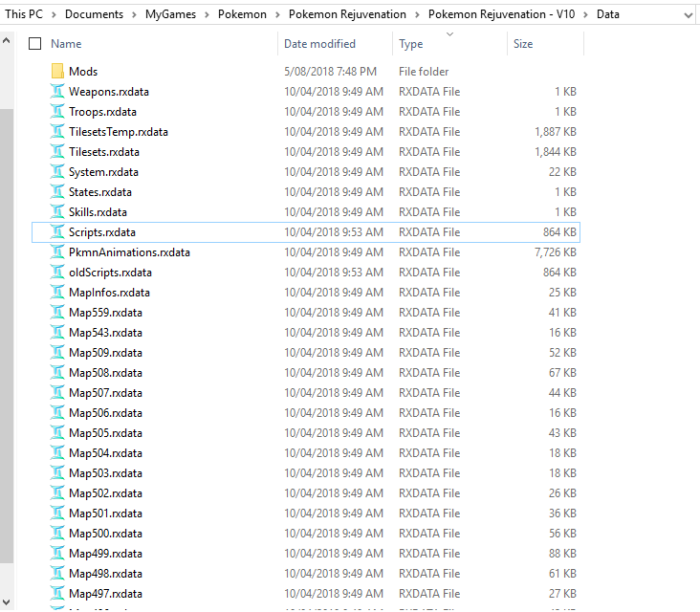Click the MapInfos.rxdata file icon
This screenshot has height=612, width=700.
[x=57, y=293]
